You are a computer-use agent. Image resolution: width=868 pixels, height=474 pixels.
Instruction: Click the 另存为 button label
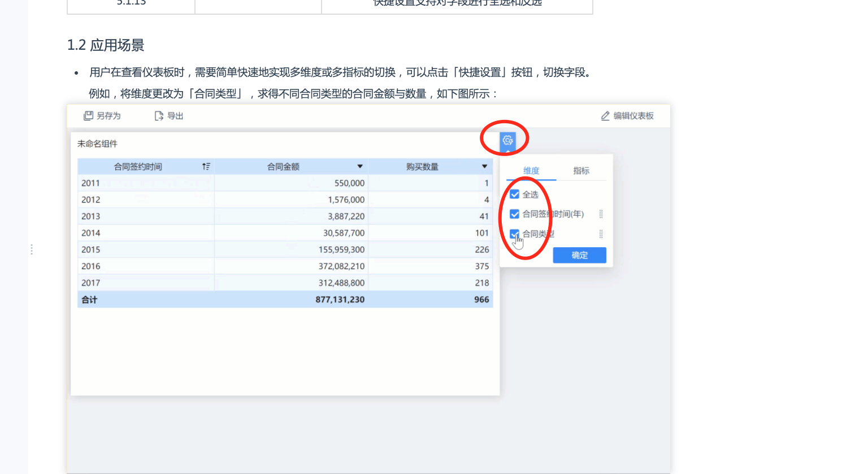coord(108,116)
